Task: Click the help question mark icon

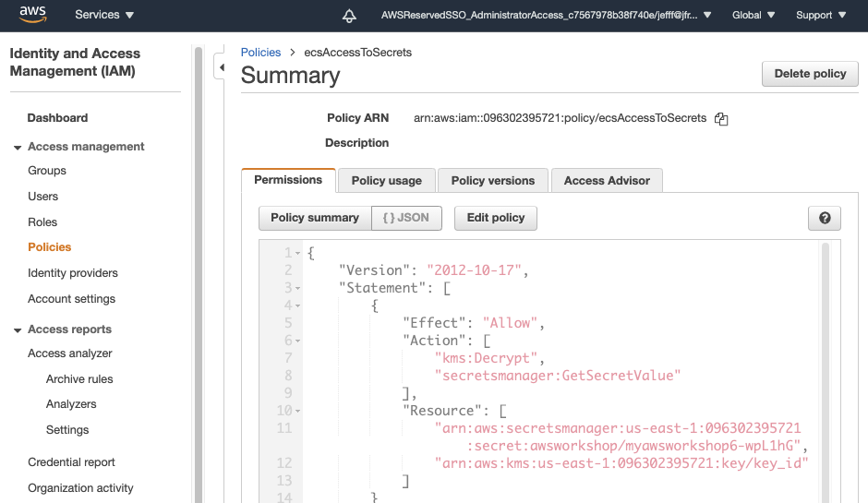Action: (x=824, y=219)
